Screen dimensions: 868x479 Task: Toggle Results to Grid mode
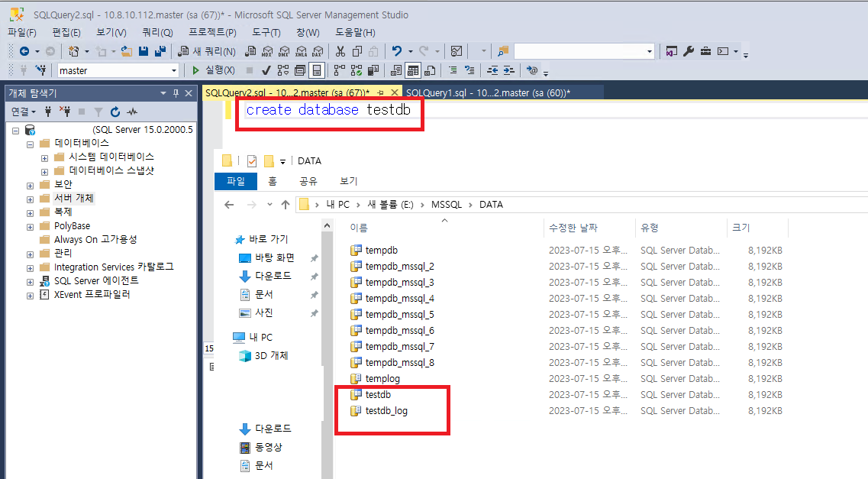tap(413, 70)
